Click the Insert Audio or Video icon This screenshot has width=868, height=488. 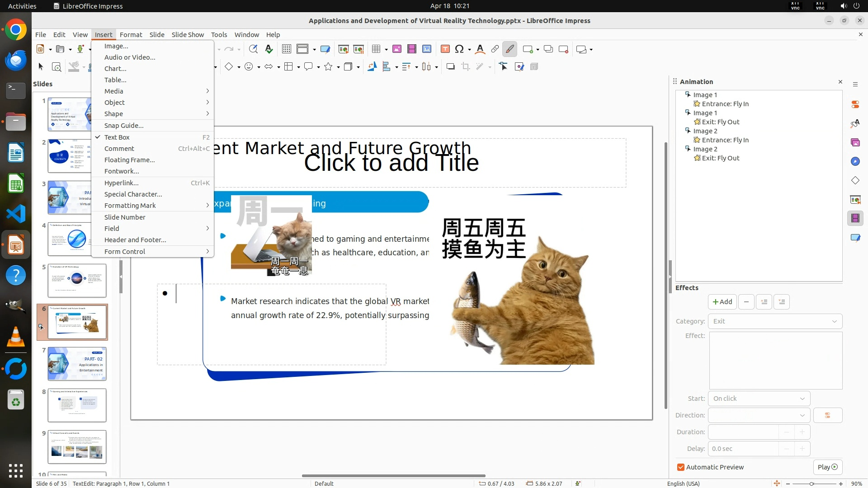tap(411, 49)
